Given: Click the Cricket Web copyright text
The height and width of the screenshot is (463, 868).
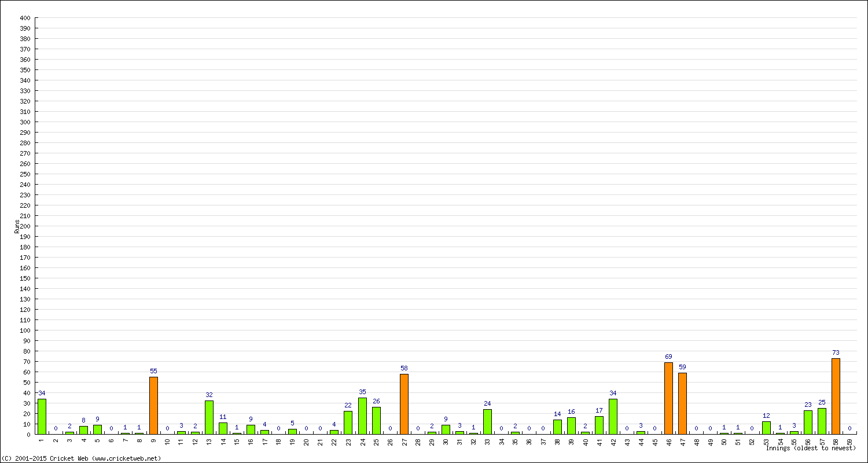Looking at the screenshot, I should pyautogui.click(x=82, y=458).
